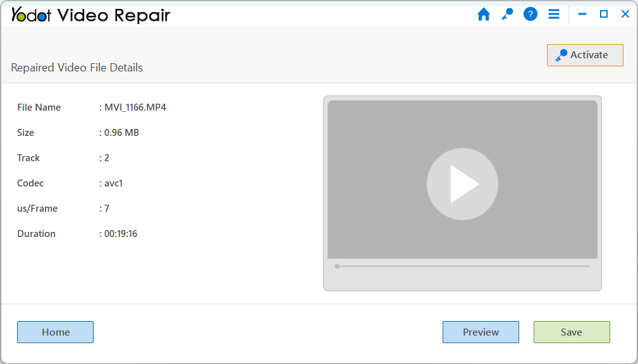Screen dimensions: 638x364
Task: Save the repaired MVI_1166.MP4 file
Action: click(x=571, y=332)
